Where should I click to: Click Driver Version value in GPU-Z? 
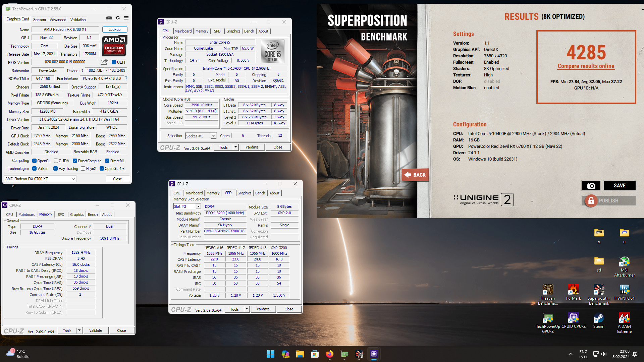pos(79,119)
